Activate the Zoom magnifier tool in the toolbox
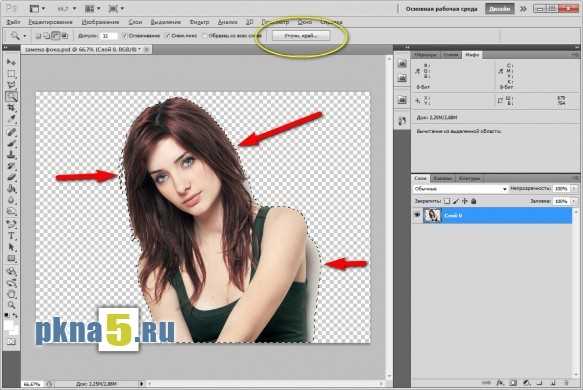The height and width of the screenshot is (390, 583). point(12,305)
